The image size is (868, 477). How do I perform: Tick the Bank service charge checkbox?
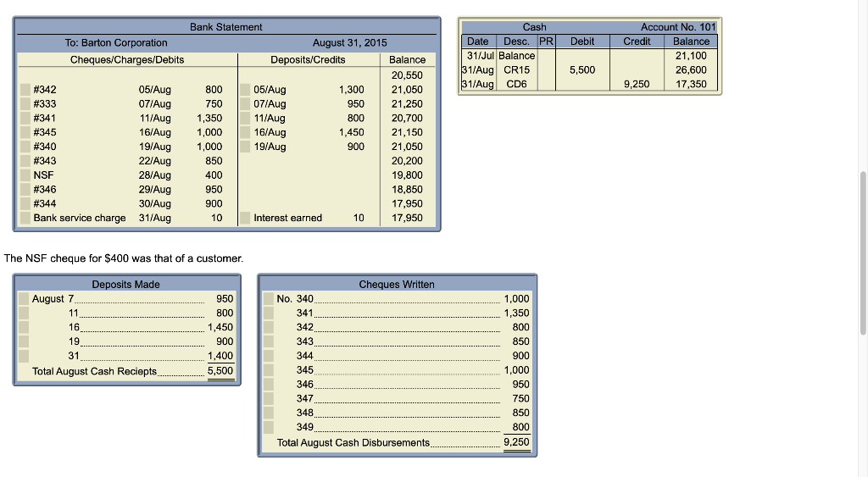[25, 218]
